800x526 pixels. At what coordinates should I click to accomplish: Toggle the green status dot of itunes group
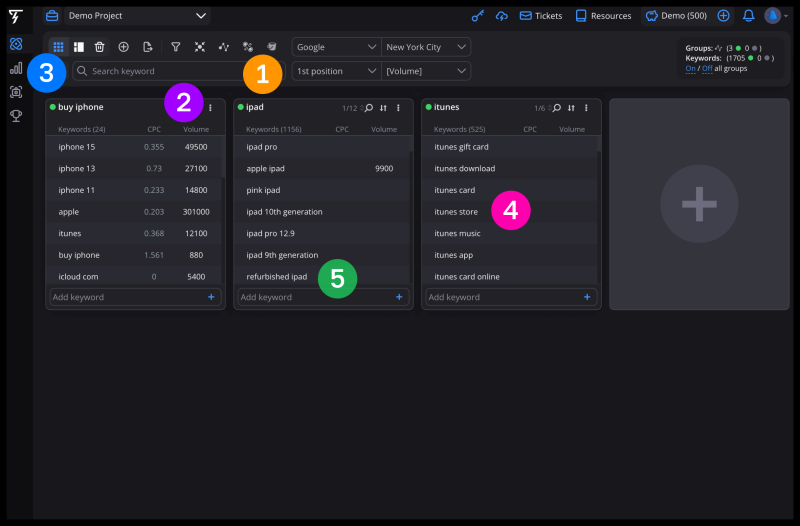(x=429, y=107)
